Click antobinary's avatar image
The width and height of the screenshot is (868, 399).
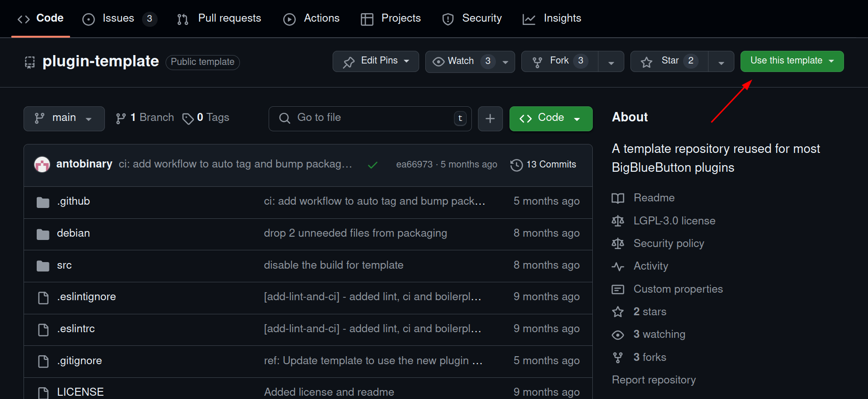click(42, 164)
